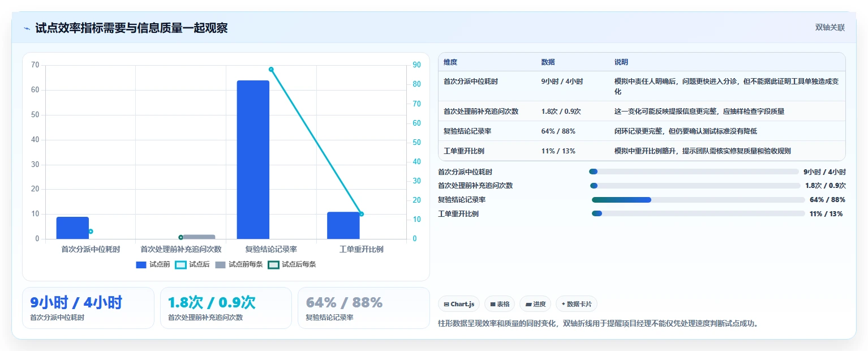Click 首次分派中位耗时 in the table's first row
The height and width of the screenshot is (351, 868).
click(x=471, y=82)
